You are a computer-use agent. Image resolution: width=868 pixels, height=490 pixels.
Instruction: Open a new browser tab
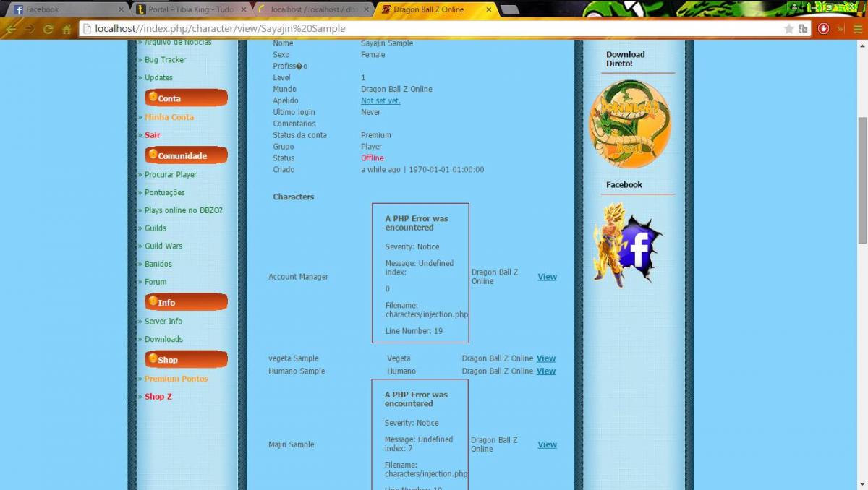(x=510, y=10)
